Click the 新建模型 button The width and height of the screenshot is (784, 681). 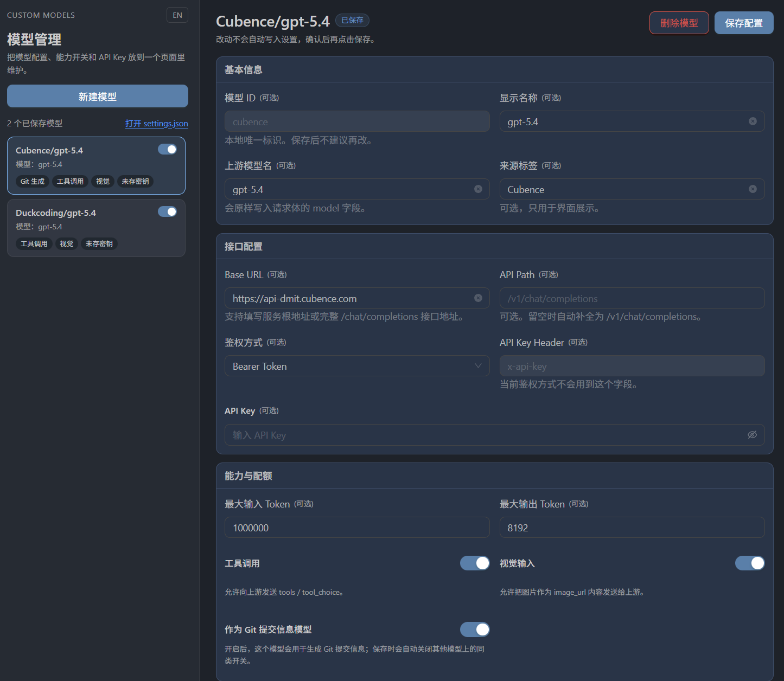coord(98,96)
